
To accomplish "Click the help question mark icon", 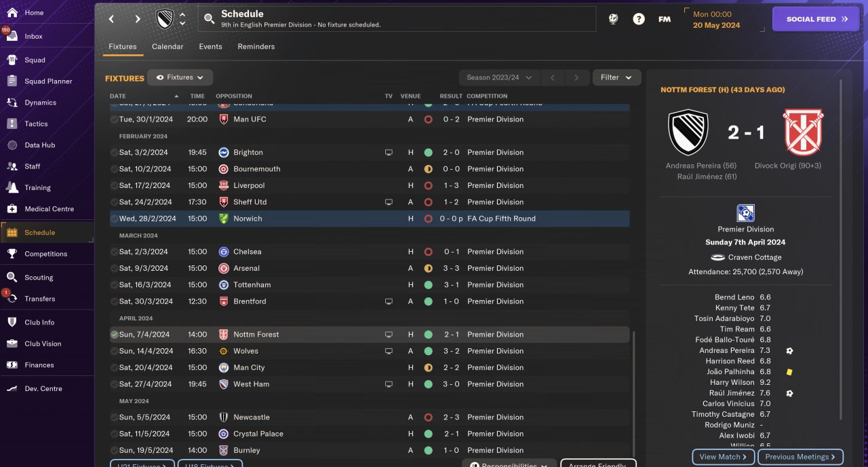I will tap(639, 19).
